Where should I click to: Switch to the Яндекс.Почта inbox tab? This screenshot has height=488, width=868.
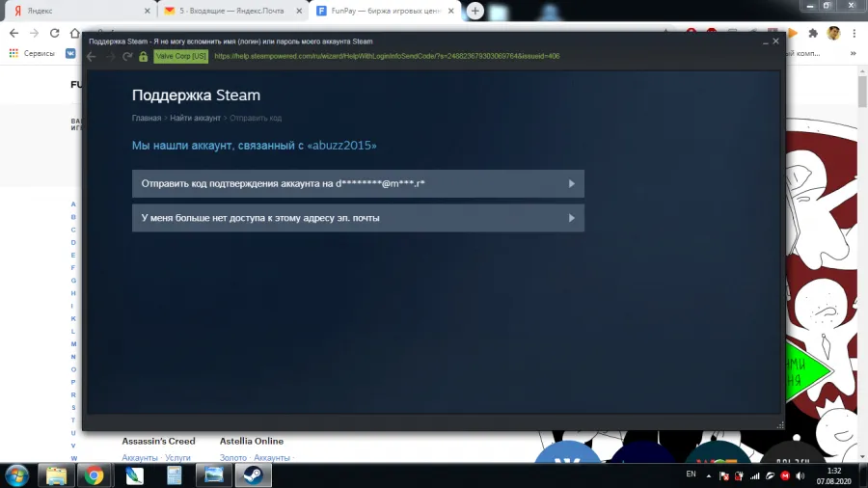(x=231, y=11)
